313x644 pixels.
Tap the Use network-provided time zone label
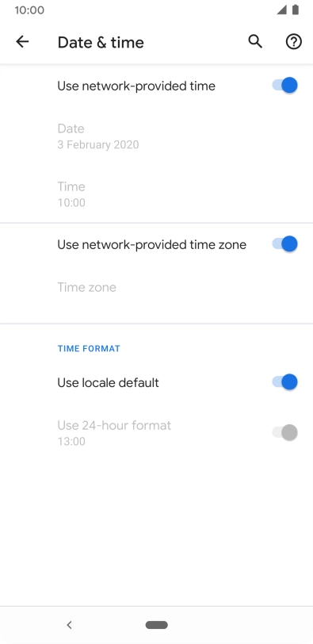pos(152,244)
